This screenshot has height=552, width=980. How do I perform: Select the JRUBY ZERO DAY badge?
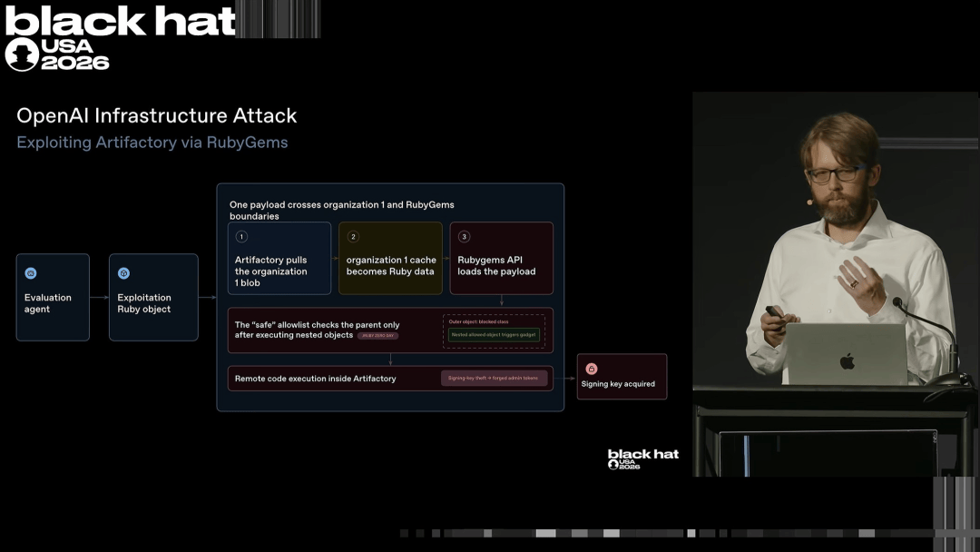pyautogui.click(x=378, y=336)
